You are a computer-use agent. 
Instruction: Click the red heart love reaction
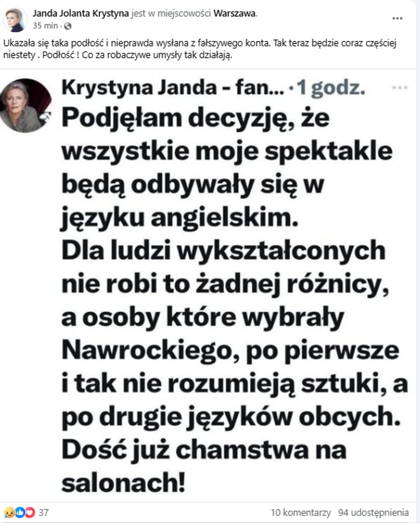point(30,512)
